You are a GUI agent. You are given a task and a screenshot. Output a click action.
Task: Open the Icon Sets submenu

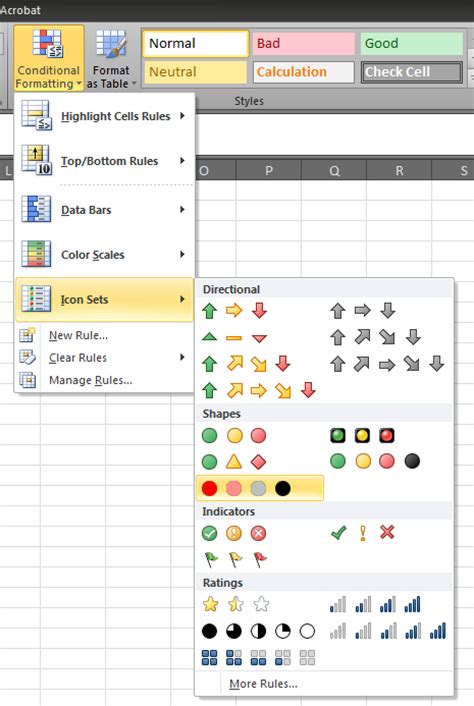(x=104, y=299)
